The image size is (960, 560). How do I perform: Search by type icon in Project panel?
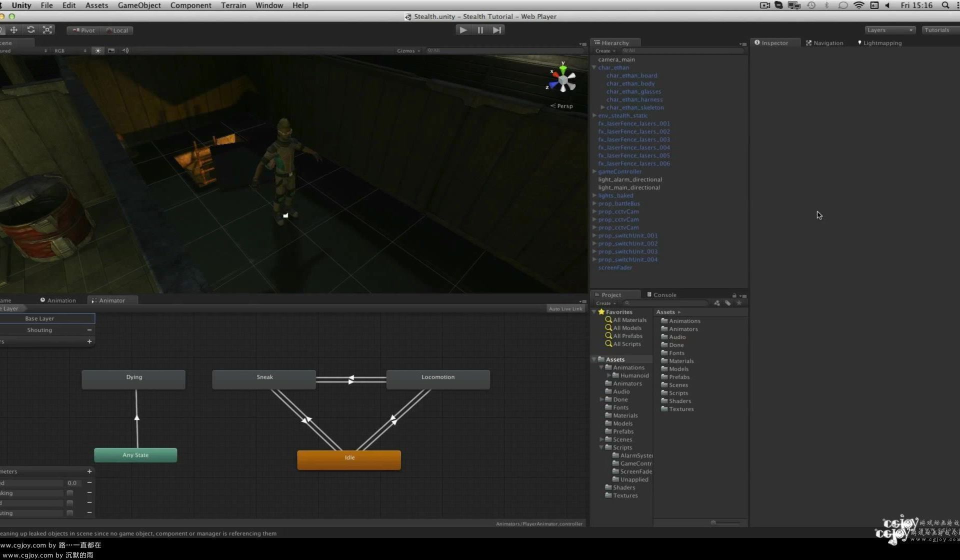[x=717, y=303]
